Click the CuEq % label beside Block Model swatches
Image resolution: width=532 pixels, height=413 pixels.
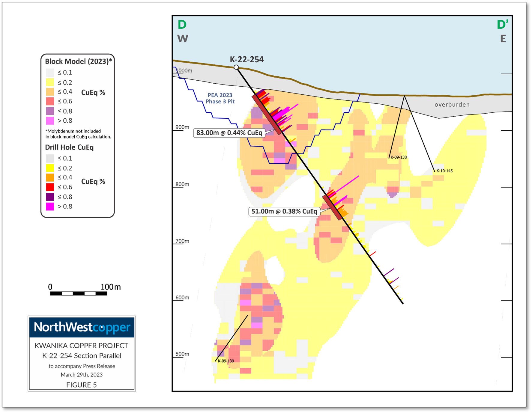pos(93,93)
